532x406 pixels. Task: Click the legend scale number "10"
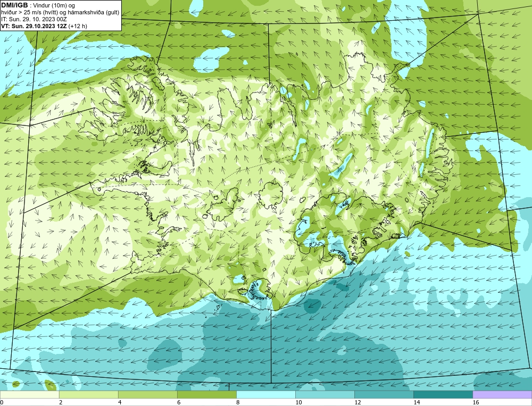tap(298, 402)
